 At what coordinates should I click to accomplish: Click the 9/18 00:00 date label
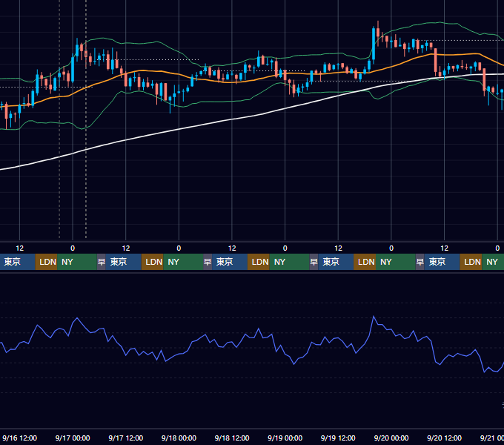tap(179, 438)
